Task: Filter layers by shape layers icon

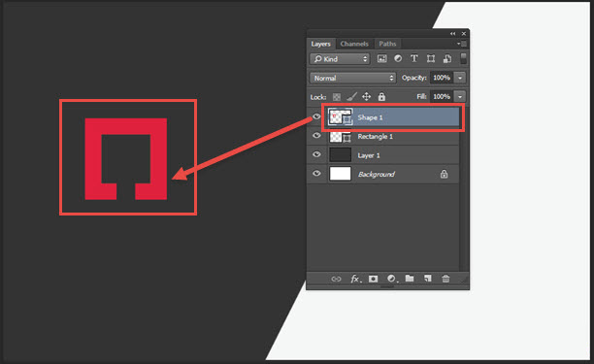Action: click(431, 58)
